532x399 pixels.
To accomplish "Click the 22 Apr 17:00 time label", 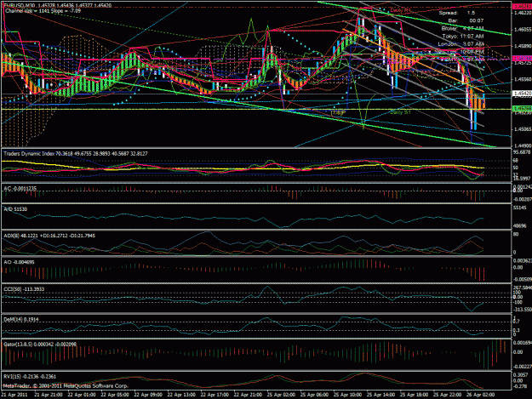I will 215,395.
